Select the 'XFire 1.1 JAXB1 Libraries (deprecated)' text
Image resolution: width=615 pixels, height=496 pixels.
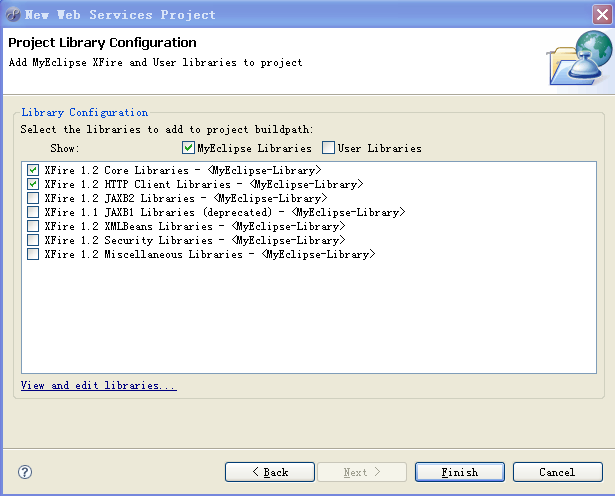tap(224, 213)
